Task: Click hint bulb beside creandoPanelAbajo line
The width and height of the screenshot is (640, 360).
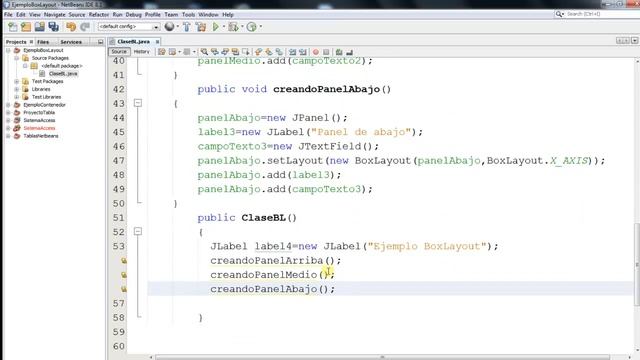Action: click(x=123, y=289)
